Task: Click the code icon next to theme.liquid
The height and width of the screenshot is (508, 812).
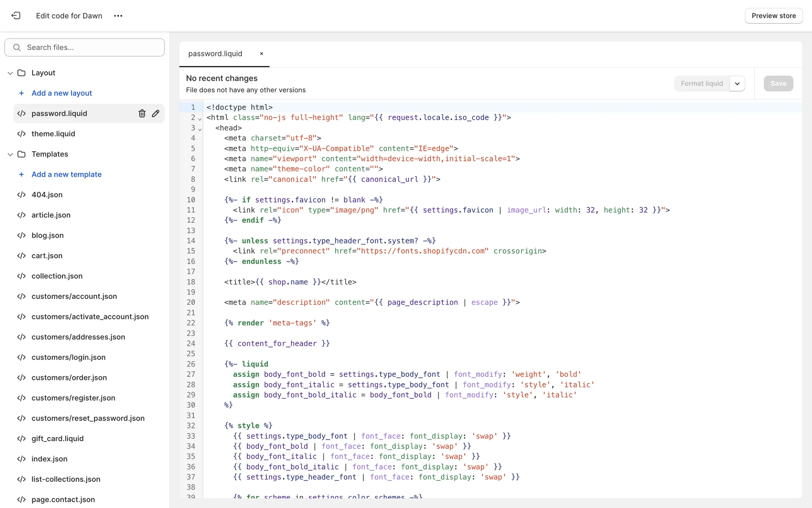Action: click(x=22, y=134)
